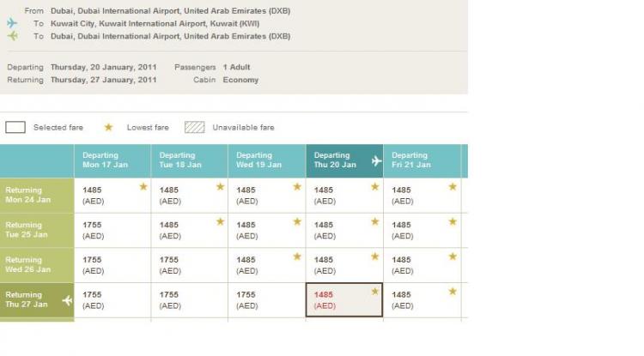Click the Lowest fare star in the legend
This screenshot has height=356, width=644.
coord(108,127)
